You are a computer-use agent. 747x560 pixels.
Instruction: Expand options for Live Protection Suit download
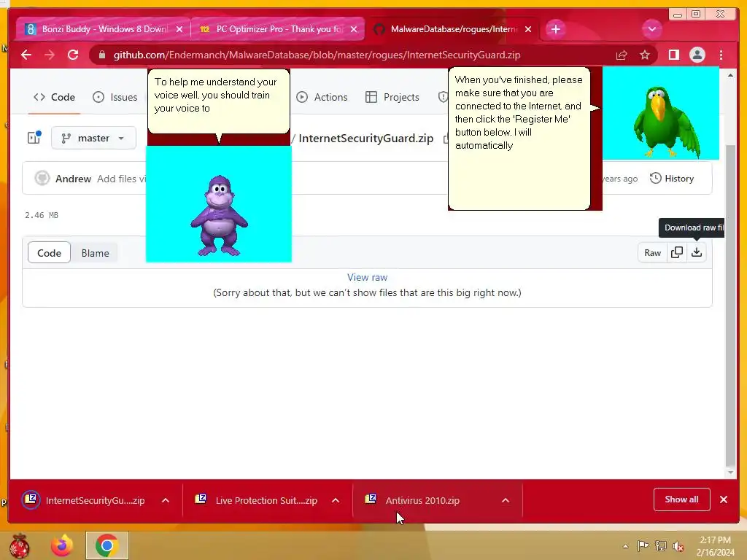[336, 500]
